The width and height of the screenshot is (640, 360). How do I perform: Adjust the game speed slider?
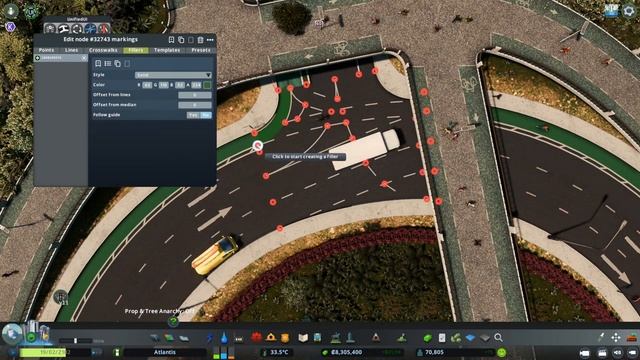pos(76,340)
